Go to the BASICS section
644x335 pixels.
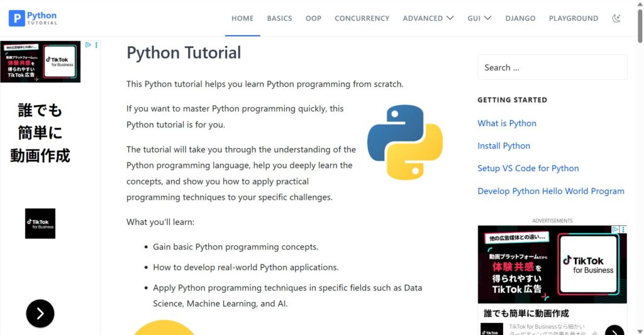coord(279,18)
